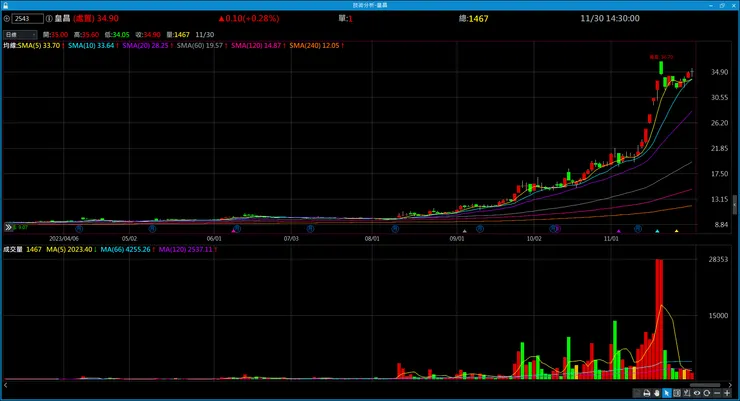The height and width of the screenshot is (401, 740).
Task: Click the timestamp 11/30 14:30:00
Action: pyautogui.click(x=610, y=18)
